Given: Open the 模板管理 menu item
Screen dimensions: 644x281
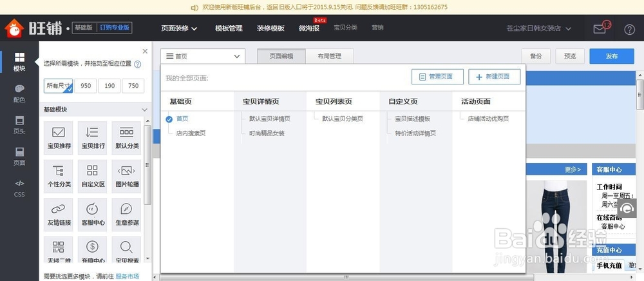Looking at the screenshot, I should point(229,28).
